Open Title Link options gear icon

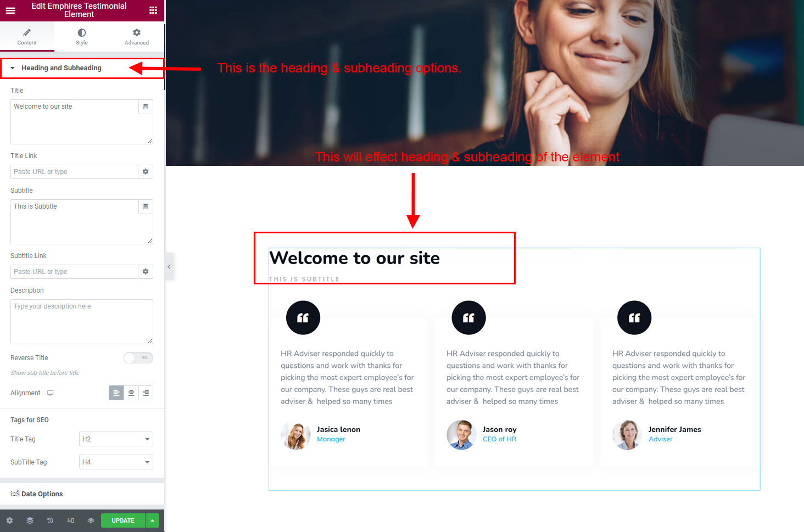pos(146,172)
